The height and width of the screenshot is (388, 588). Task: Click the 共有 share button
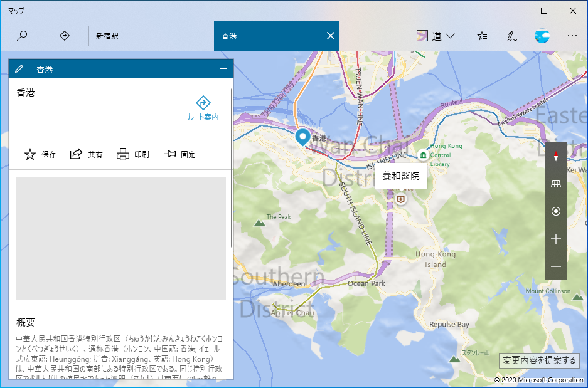(x=87, y=154)
